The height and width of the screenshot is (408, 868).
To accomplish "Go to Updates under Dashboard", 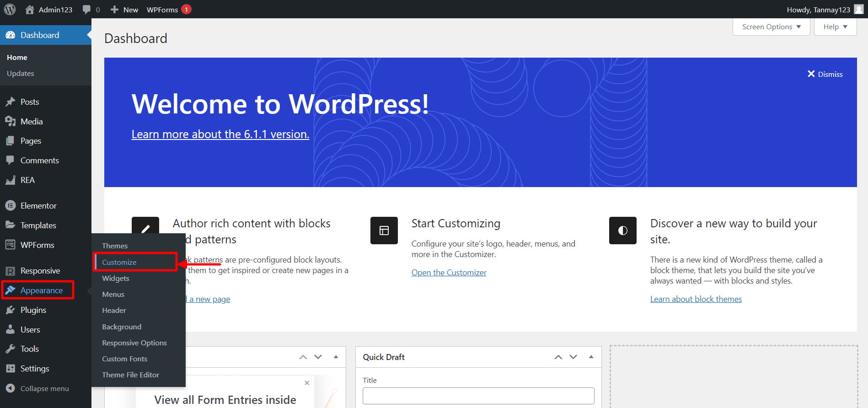I will pos(21,73).
